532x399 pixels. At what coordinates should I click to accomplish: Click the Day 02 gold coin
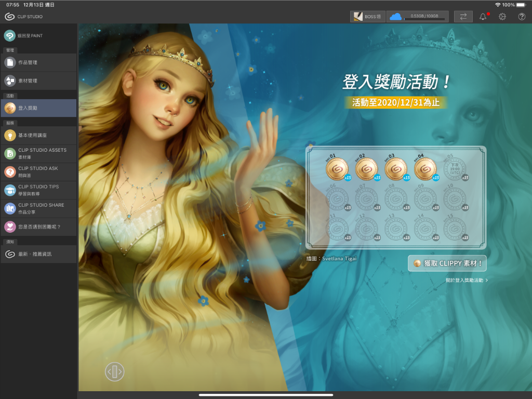pyautogui.click(x=366, y=169)
